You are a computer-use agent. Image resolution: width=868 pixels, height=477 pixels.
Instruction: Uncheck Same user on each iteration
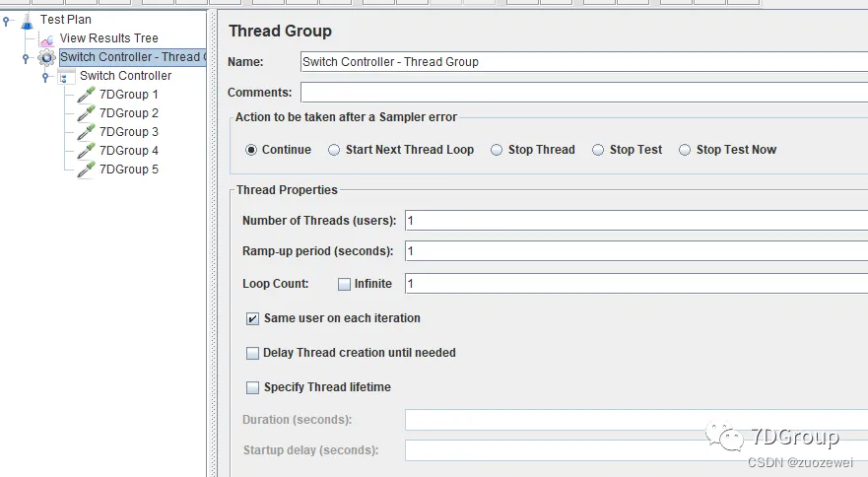coord(252,318)
